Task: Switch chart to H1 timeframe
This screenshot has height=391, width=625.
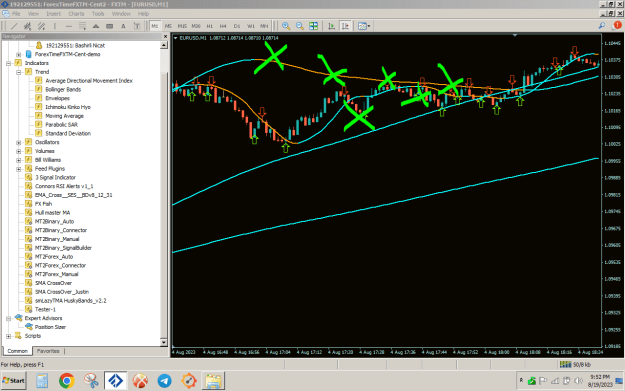Action: click(x=210, y=26)
